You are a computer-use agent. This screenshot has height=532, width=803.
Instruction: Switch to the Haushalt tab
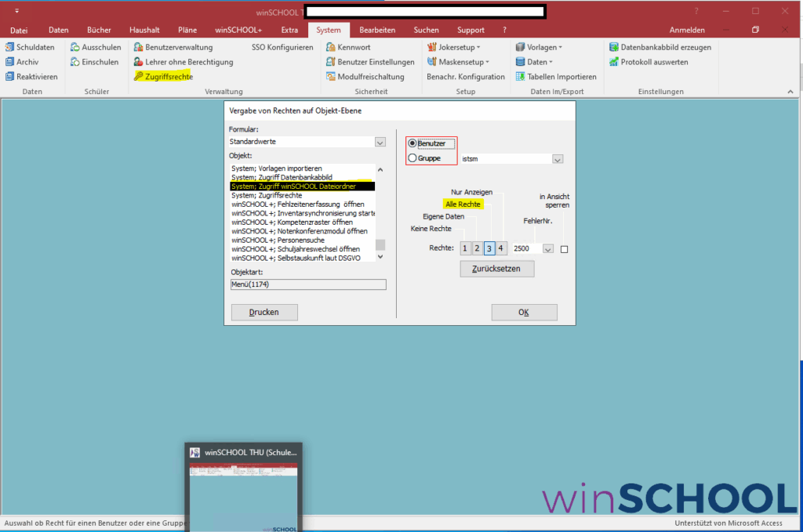click(144, 31)
